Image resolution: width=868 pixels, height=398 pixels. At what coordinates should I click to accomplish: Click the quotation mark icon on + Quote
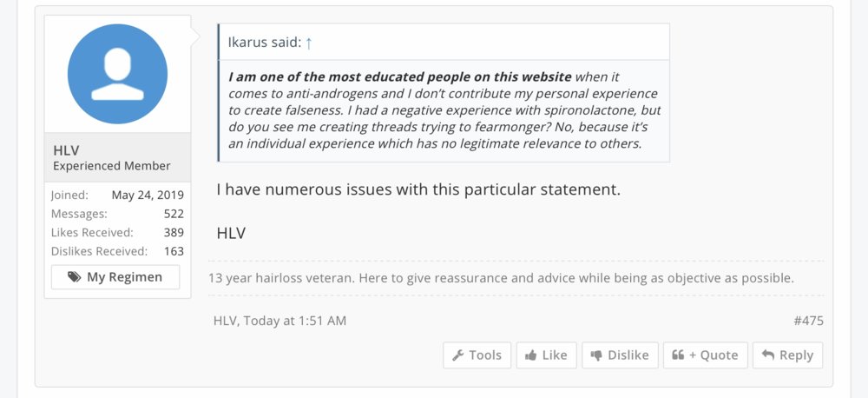pos(678,355)
